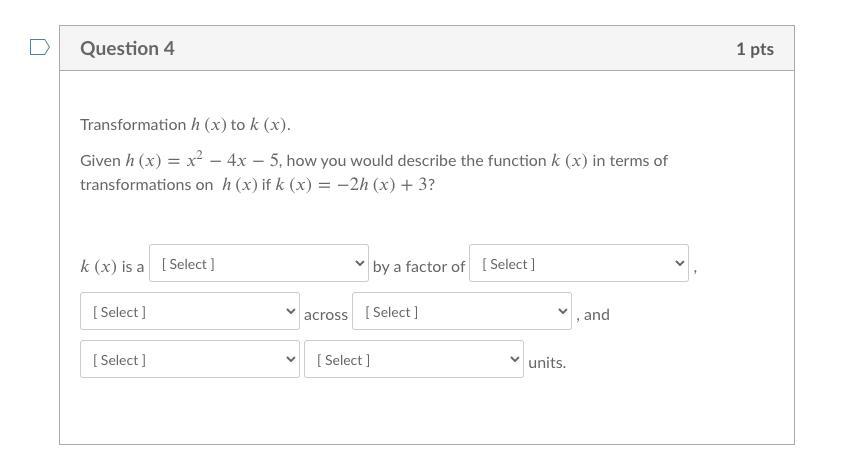Click the "Question 4" heading

tap(127, 48)
